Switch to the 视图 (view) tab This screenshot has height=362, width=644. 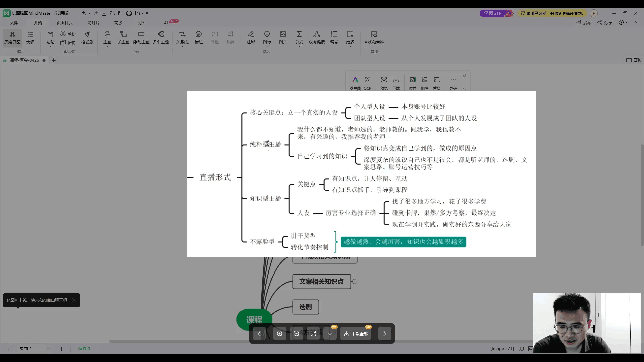tap(141, 23)
